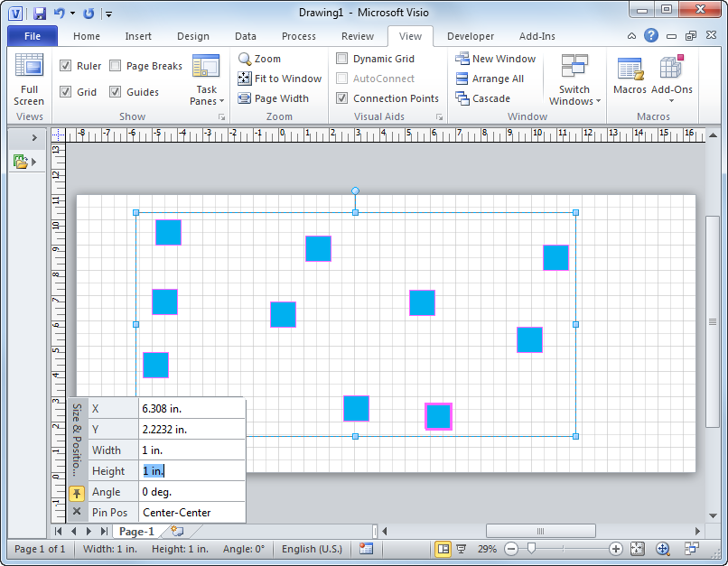Switch to the Design ribbon tab

pos(192,36)
